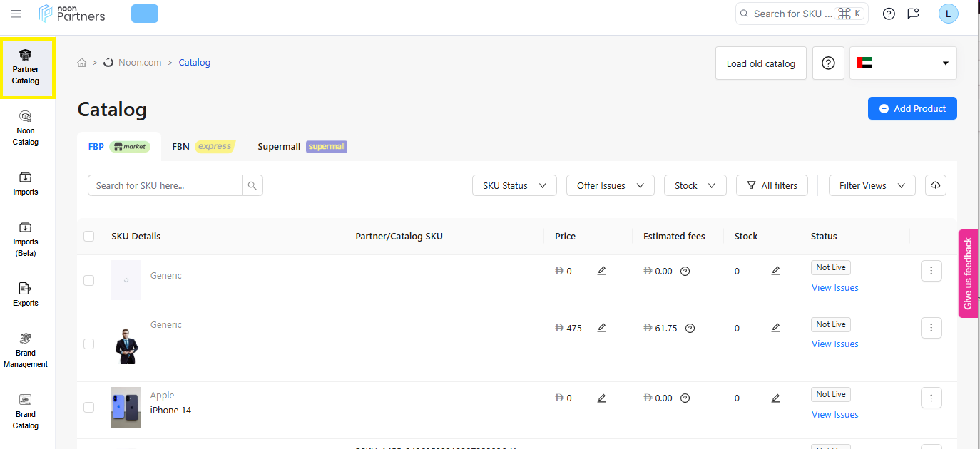Viewport: 980px width, 449px height.
Task: Switch to the FBN express tab
Action: pos(203,147)
